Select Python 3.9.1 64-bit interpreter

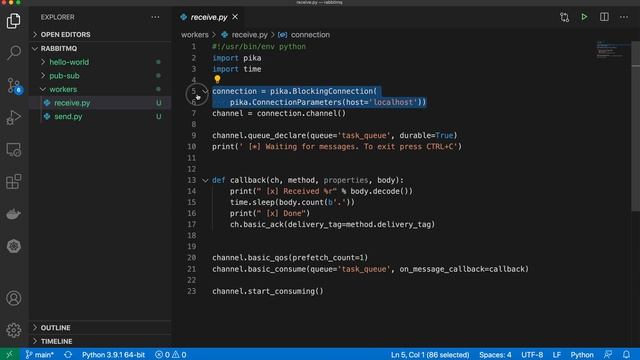point(113,355)
